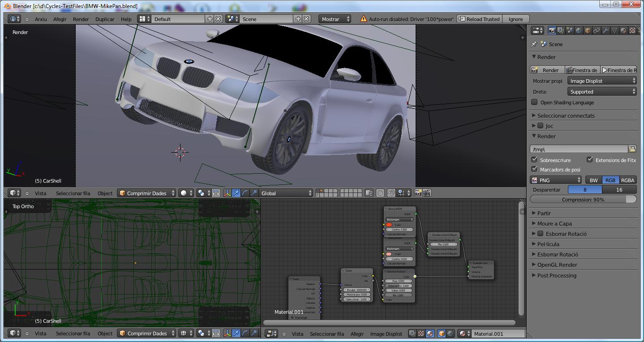
Task: Open the Supported feature set dropdown
Action: click(602, 92)
